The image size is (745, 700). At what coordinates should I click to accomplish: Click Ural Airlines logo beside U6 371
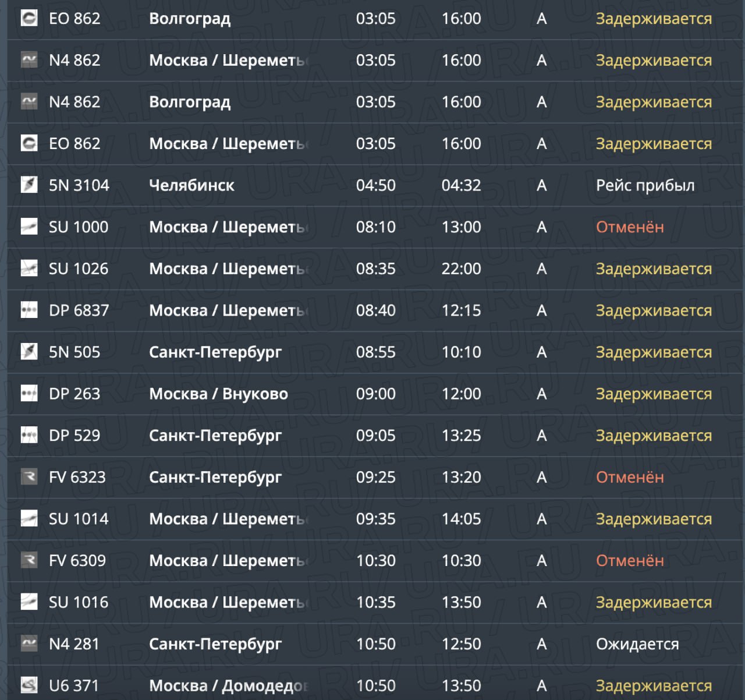pos(29,685)
